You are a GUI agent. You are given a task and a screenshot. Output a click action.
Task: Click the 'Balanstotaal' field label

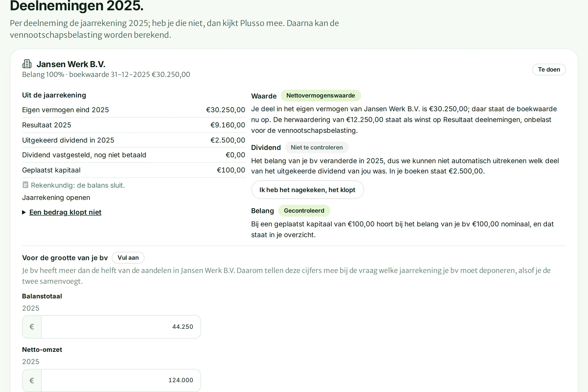(x=42, y=296)
